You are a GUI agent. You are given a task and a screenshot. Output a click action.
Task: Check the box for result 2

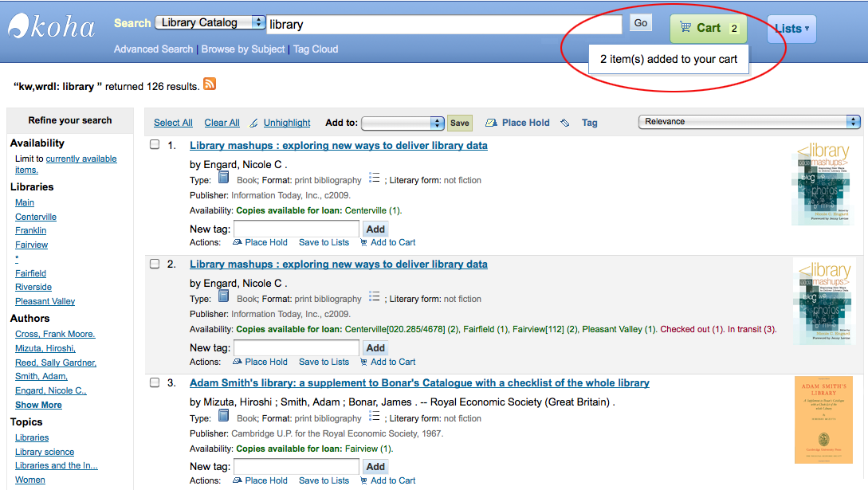(155, 264)
